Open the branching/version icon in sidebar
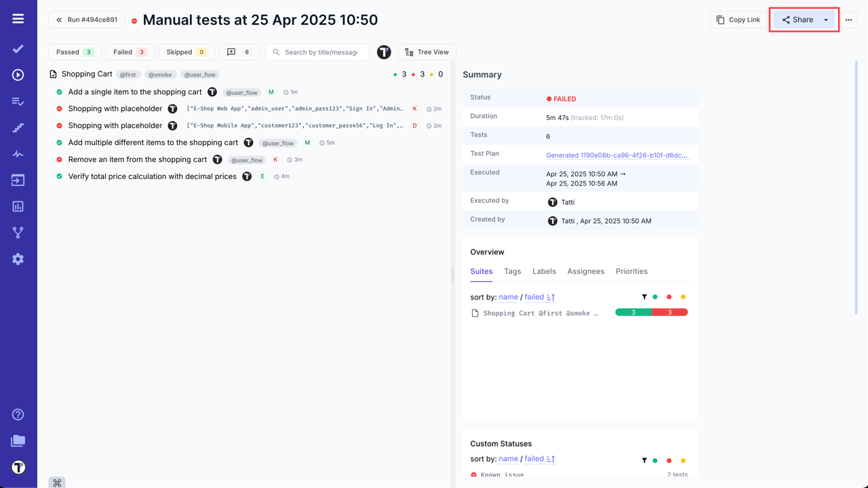Screen dimensions: 868x488 18,232
